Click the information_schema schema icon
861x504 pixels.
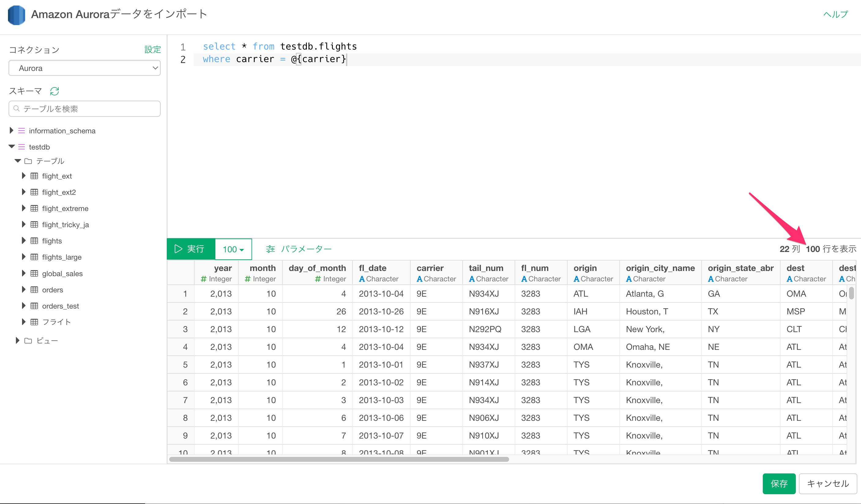pos(21,131)
